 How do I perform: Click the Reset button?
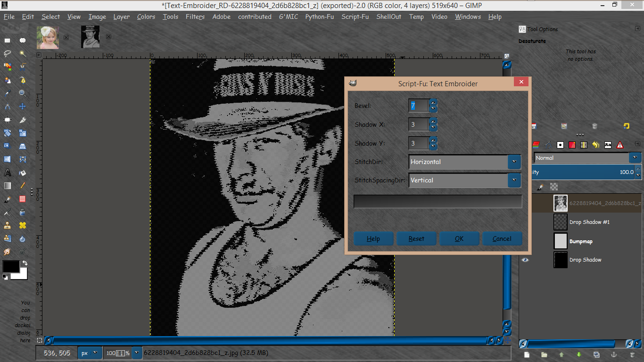(x=416, y=239)
